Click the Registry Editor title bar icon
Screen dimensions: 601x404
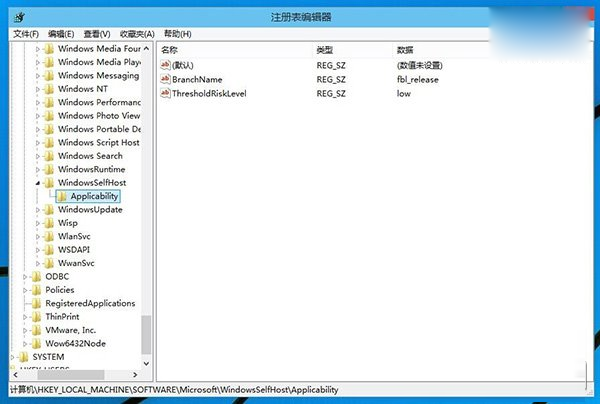click(x=19, y=17)
